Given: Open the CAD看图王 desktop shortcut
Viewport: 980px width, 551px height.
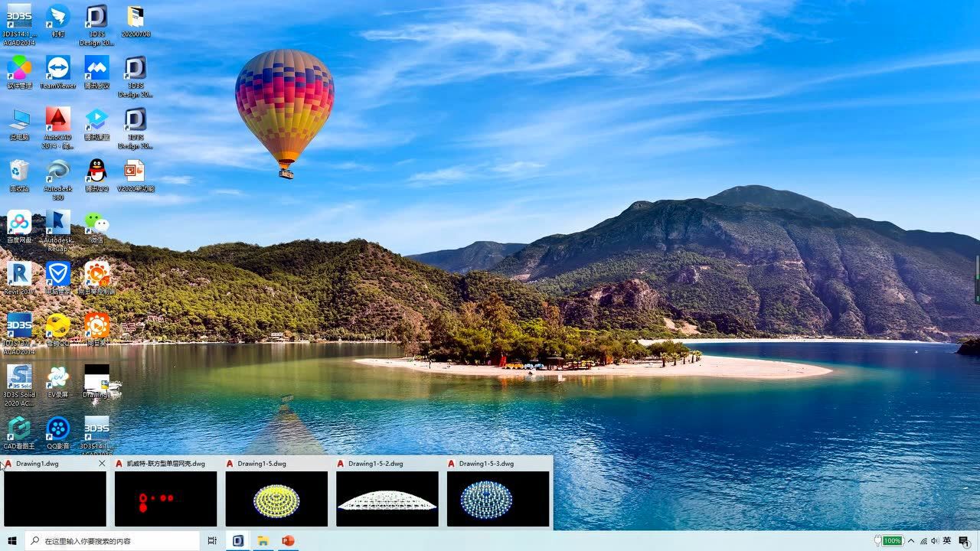Looking at the screenshot, I should pyautogui.click(x=19, y=429).
